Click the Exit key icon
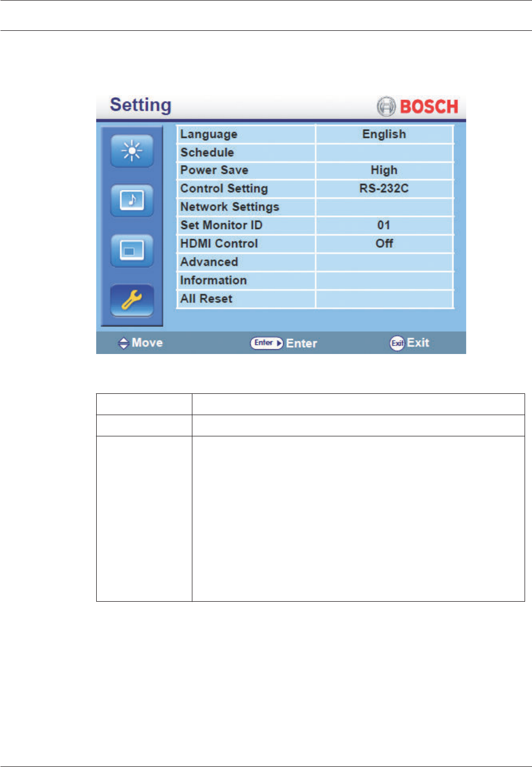 [397, 343]
